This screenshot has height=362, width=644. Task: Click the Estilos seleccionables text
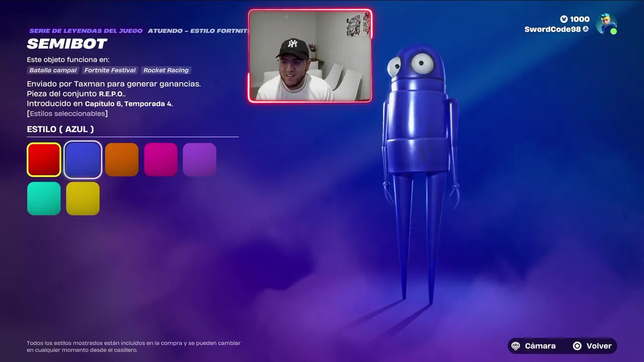pos(67,114)
